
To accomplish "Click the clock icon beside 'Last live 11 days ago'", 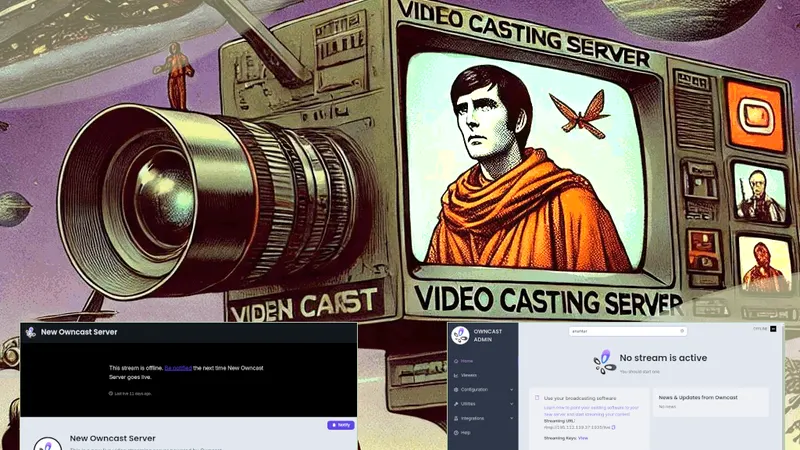I will tap(111, 393).
